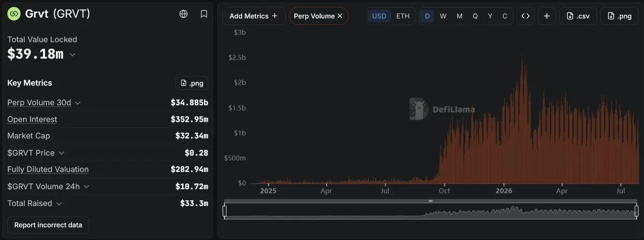
Task: Click the Market Cap label
Action: coord(28,136)
